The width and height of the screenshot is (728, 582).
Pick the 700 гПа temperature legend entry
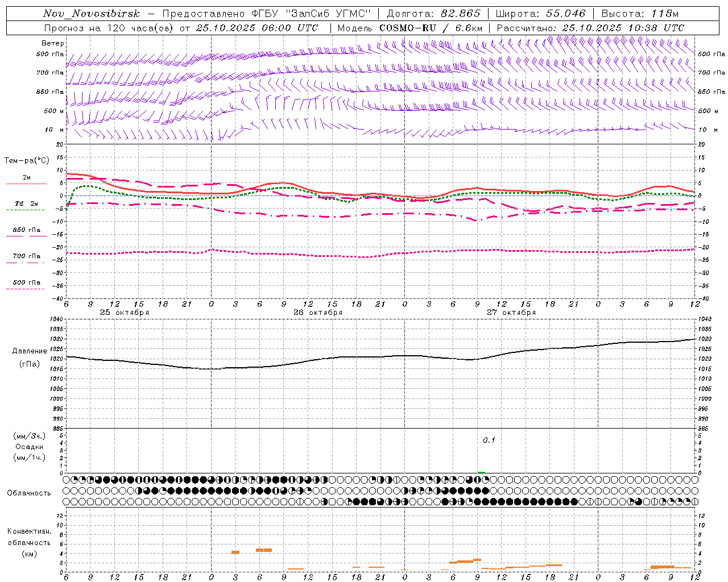coord(26,256)
